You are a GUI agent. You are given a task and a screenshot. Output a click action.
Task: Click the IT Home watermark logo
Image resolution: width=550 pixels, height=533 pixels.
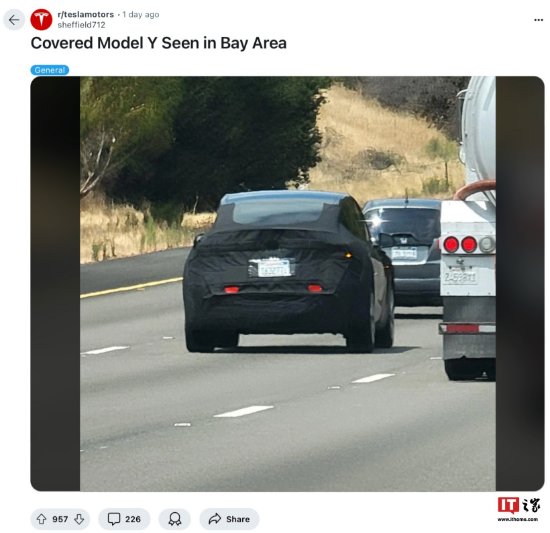pos(518,509)
